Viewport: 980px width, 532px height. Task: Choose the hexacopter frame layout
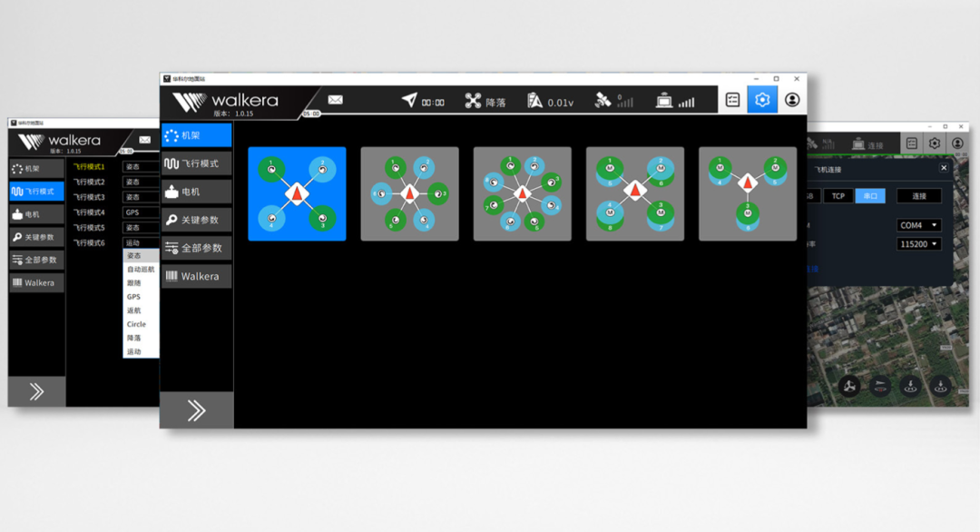[409, 193]
